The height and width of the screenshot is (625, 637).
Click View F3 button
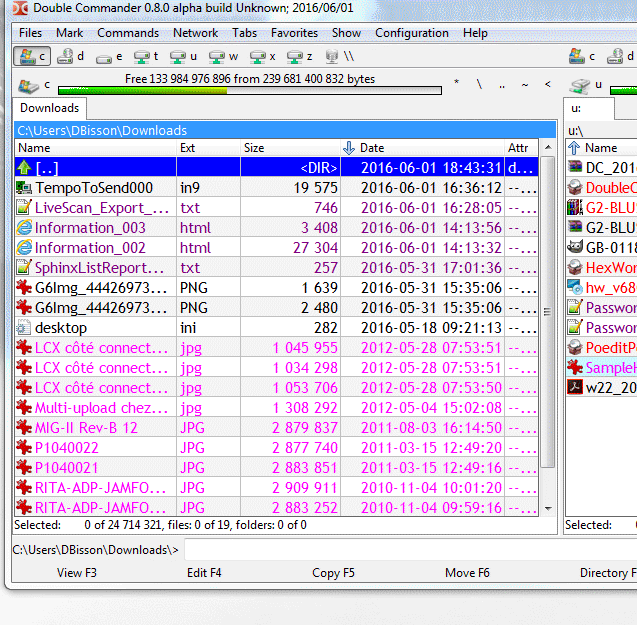point(77,573)
